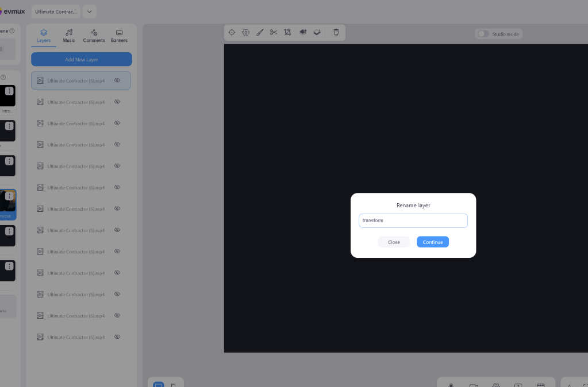Open layer settings gear in canvas toolbar
This screenshot has width=588, height=387.
click(245, 32)
